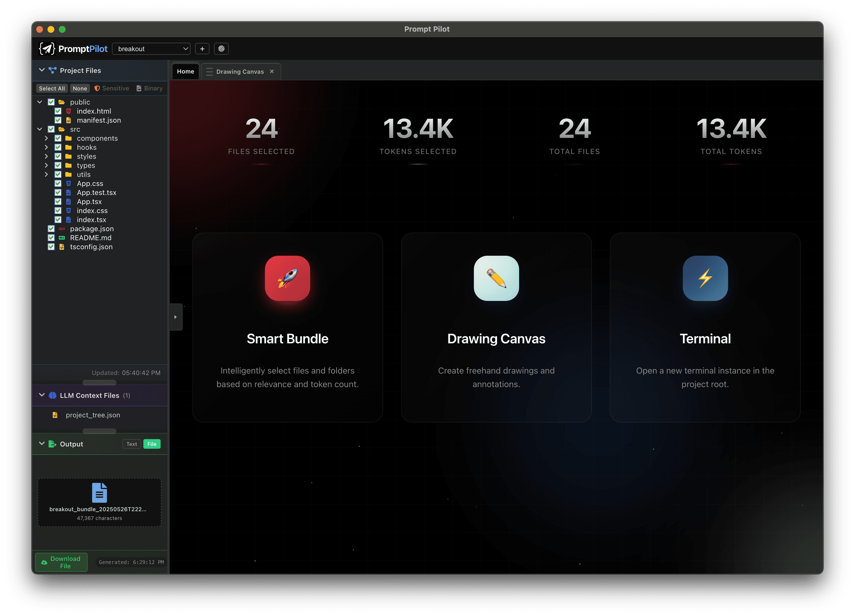Click the components folder icon
The image size is (855, 616).
click(69, 138)
